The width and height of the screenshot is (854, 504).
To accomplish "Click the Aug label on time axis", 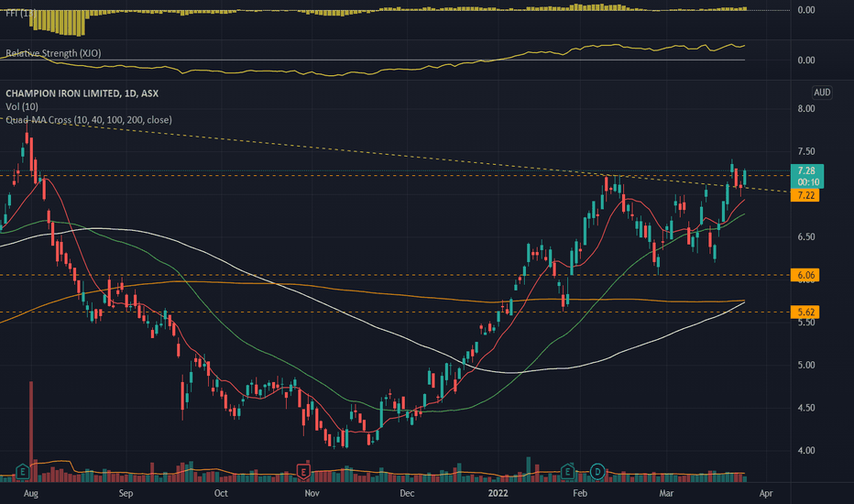I will [x=31, y=493].
